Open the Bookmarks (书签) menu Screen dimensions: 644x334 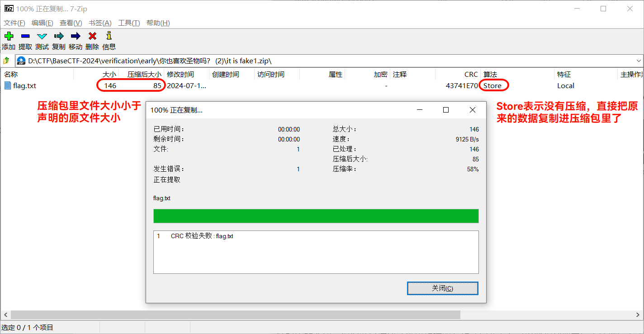100,23
